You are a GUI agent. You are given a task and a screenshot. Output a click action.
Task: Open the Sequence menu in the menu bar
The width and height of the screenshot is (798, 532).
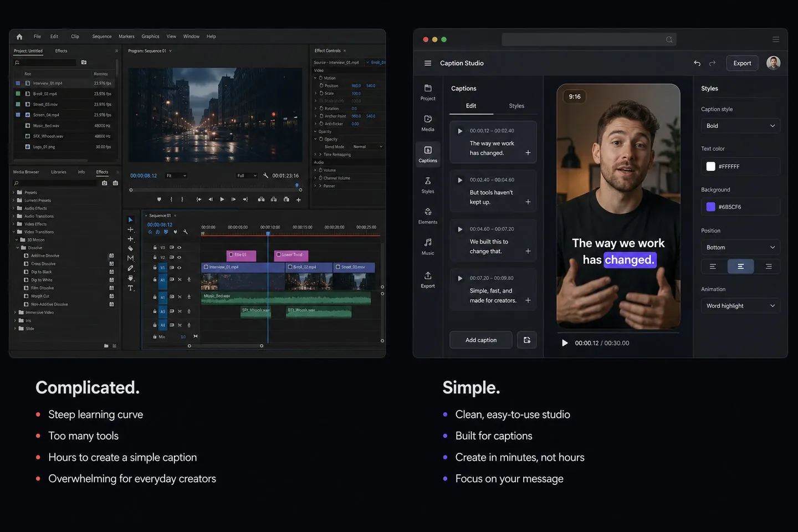click(x=102, y=37)
